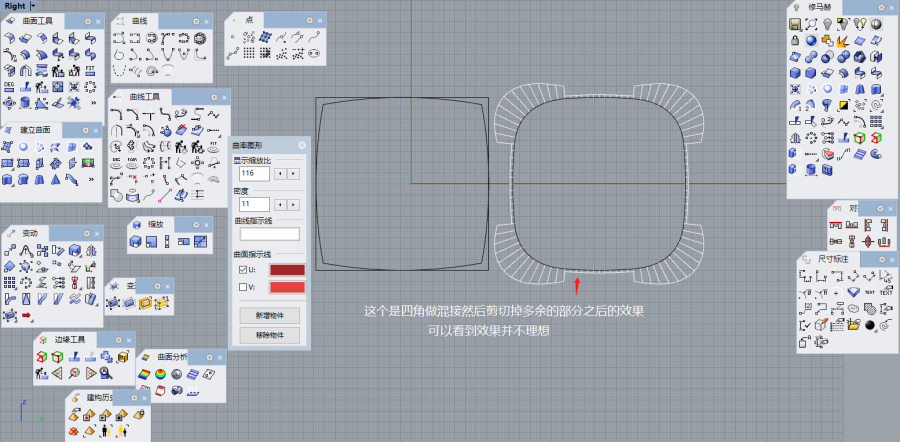Click the single point tool icon
This screenshot has width=900, height=442.
[233, 38]
